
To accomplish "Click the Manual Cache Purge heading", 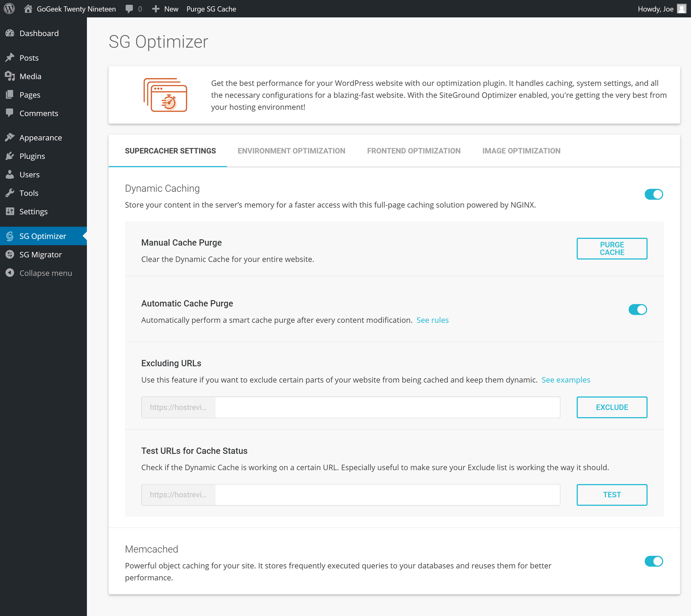I will click(x=181, y=243).
